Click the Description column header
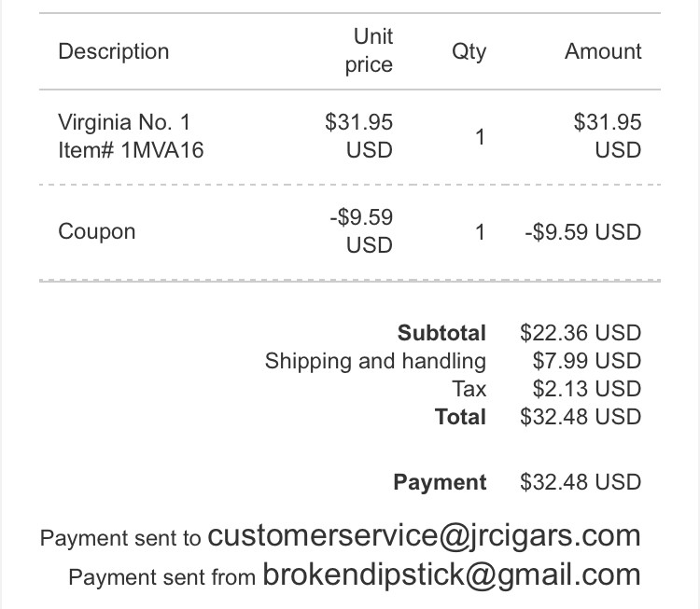Screen dimensions: 700x609 point(114,51)
